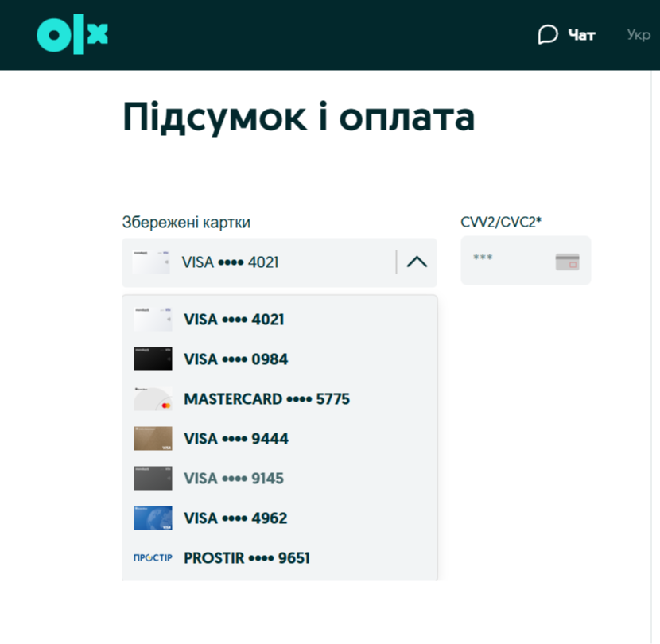Collapse the saved cards dropdown chevron
The width and height of the screenshot is (660, 644).
417,262
